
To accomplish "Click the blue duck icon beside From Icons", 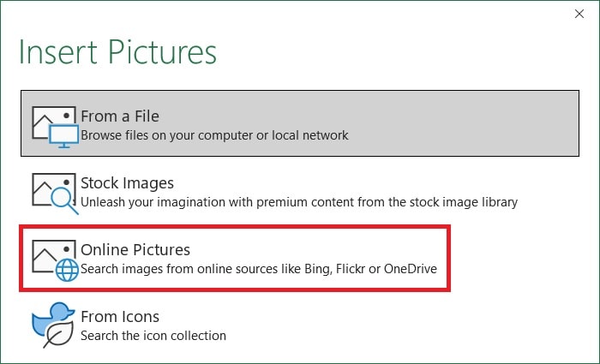I will (x=51, y=319).
